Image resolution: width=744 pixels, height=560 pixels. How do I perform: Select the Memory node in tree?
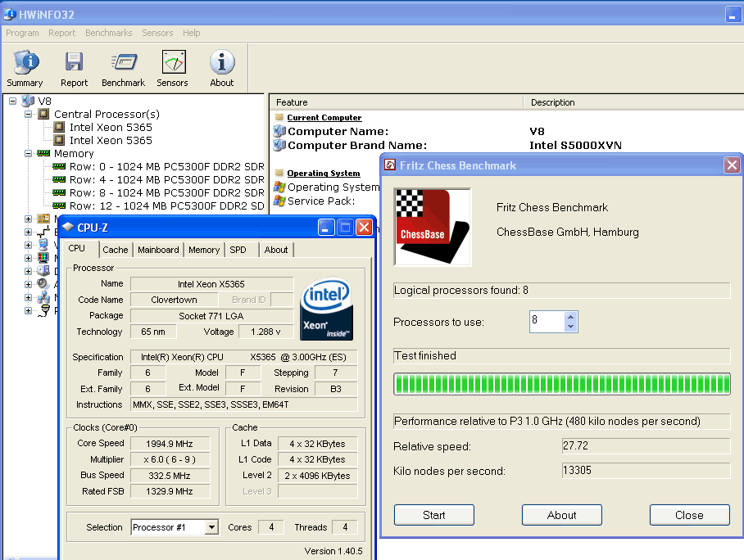point(74,154)
